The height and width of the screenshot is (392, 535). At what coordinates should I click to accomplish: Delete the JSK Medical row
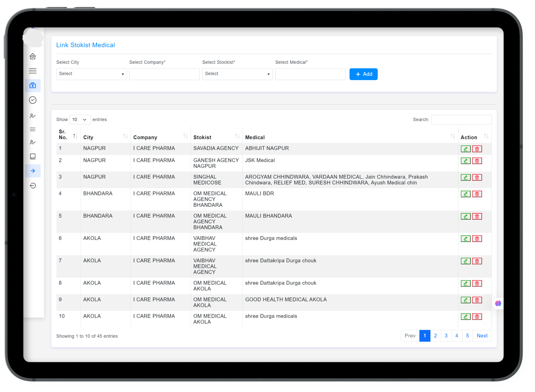coord(477,161)
